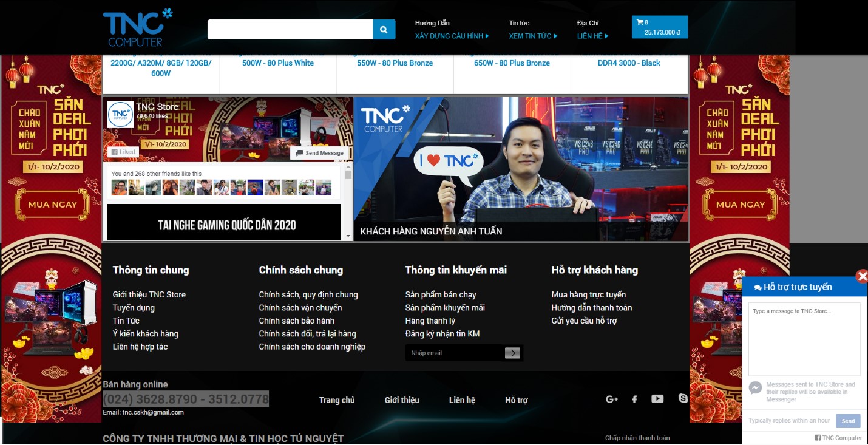Click the search magnifier button
This screenshot has height=445, width=868.
tap(384, 29)
